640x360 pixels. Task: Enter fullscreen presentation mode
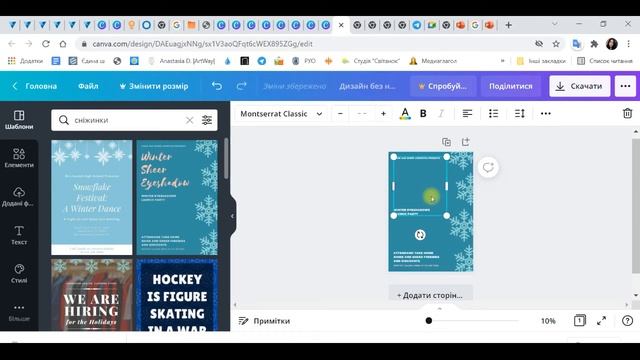pyautogui.click(x=602, y=321)
